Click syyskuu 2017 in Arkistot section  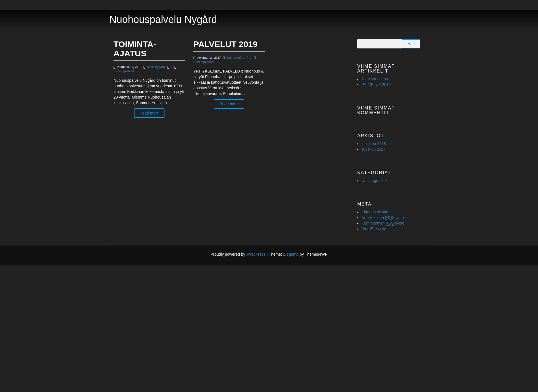pyautogui.click(x=374, y=149)
